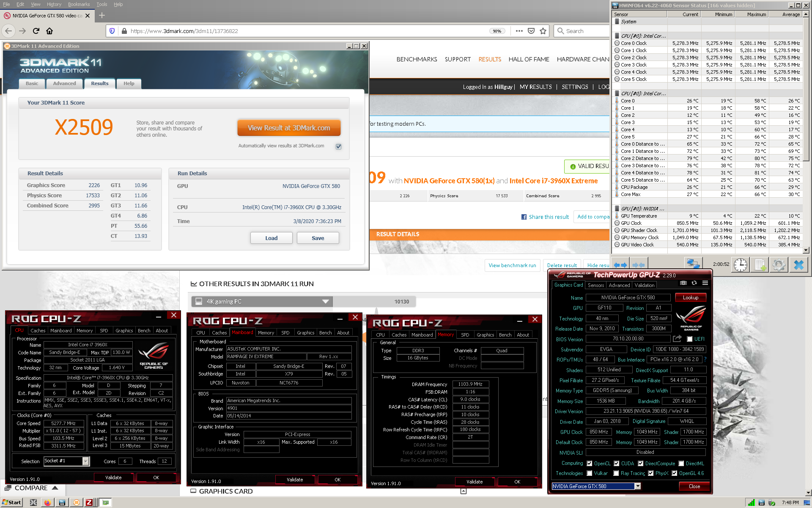Refresh GPU-Z readings icon

[x=694, y=283]
